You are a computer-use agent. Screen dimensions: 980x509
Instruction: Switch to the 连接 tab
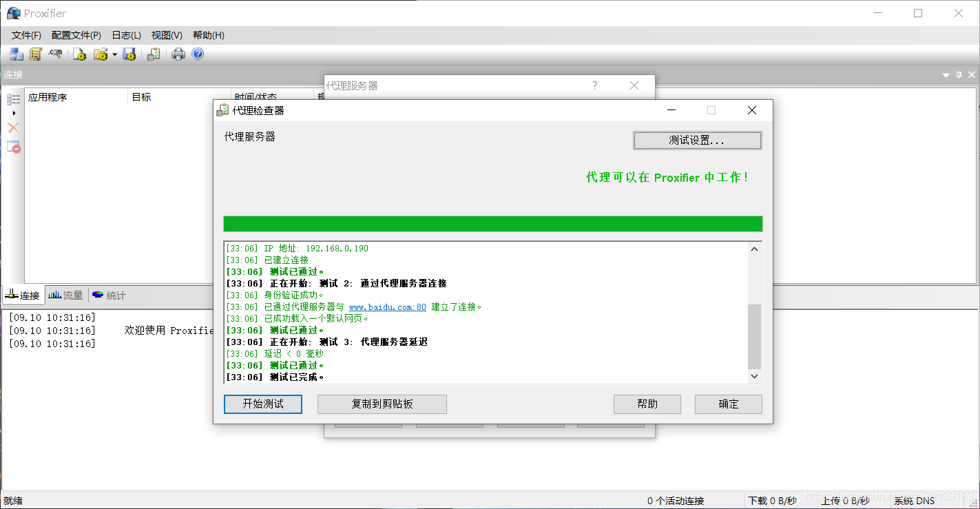pyautogui.click(x=23, y=295)
